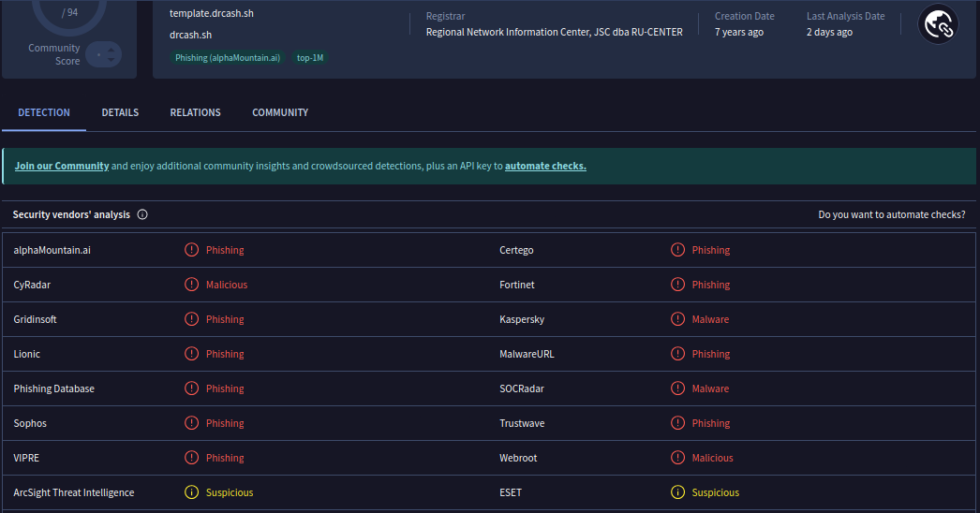980x513 pixels.
Task: Click the Lionic vendor name
Action: pos(27,354)
